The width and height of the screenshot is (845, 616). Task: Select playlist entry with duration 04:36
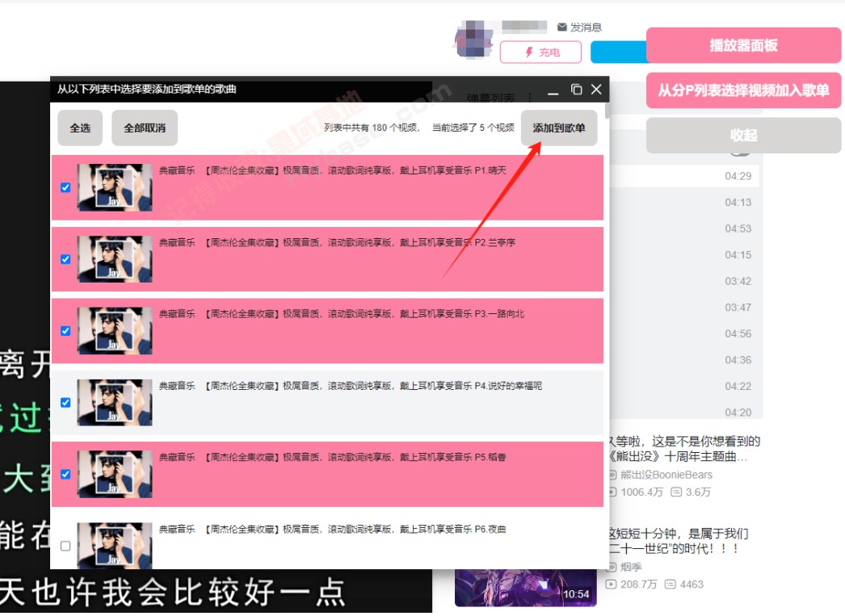(738, 360)
